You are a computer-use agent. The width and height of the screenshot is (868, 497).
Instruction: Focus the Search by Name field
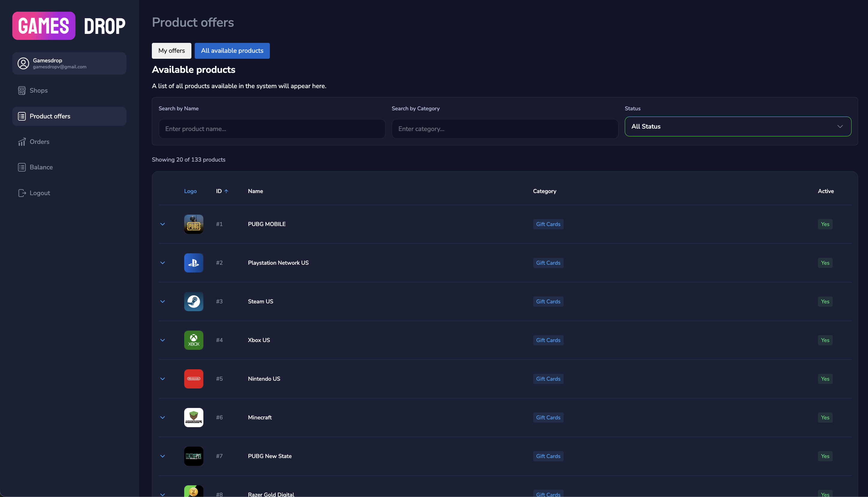click(x=272, y=129)
